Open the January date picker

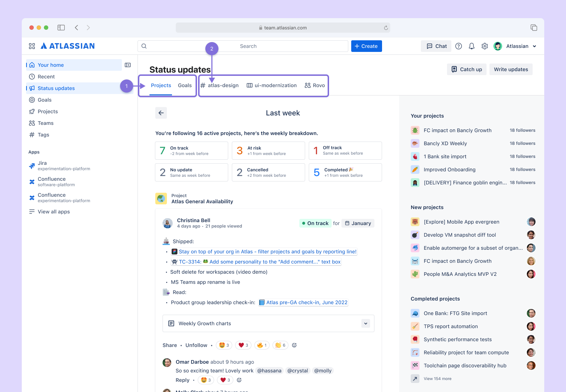pyautogui.click(x=358, y=223)
